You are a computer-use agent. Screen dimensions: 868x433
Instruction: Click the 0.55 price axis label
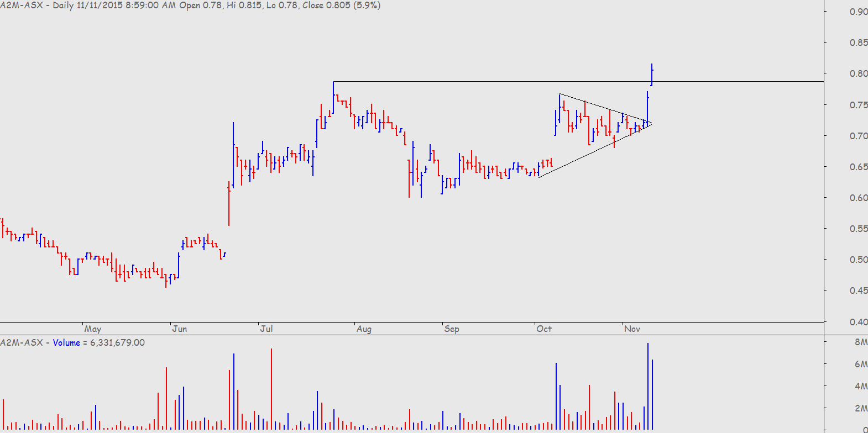859,229
